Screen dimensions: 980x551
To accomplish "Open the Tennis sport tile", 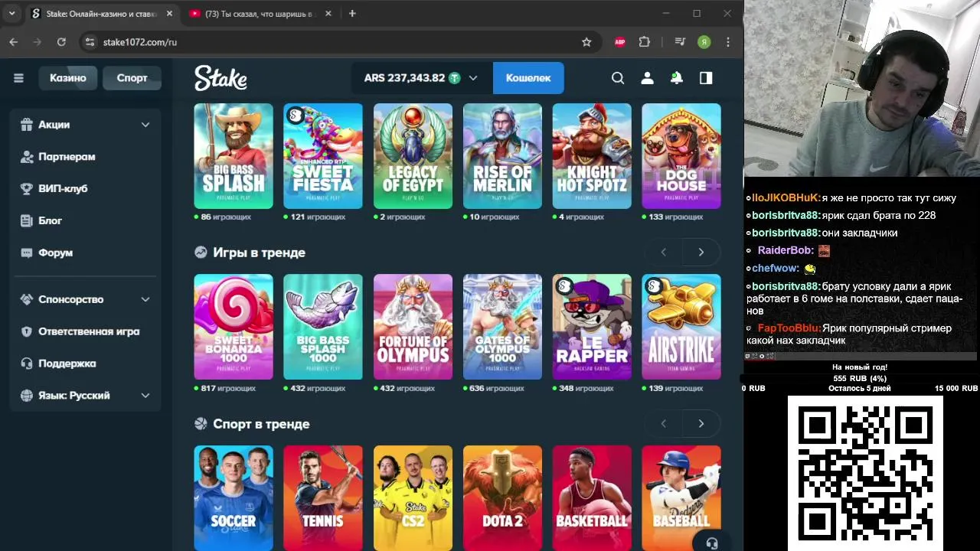I will click(x=323, y=498).
